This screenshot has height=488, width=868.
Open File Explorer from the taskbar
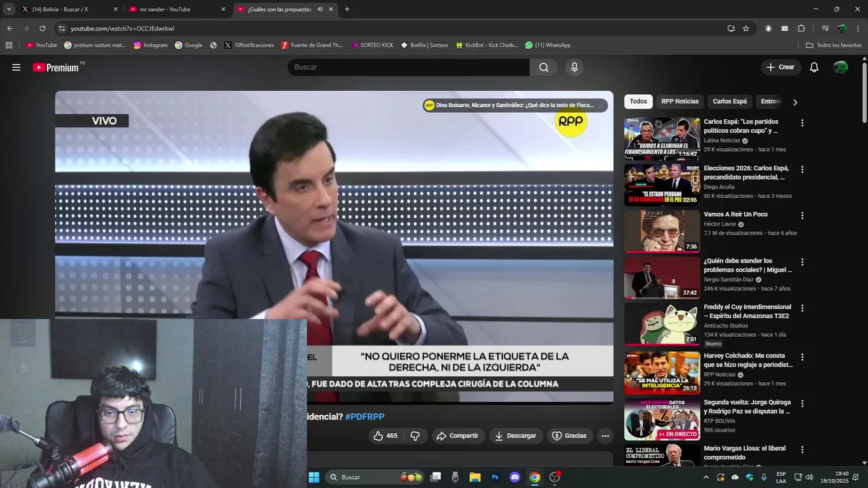click(475, 477)
